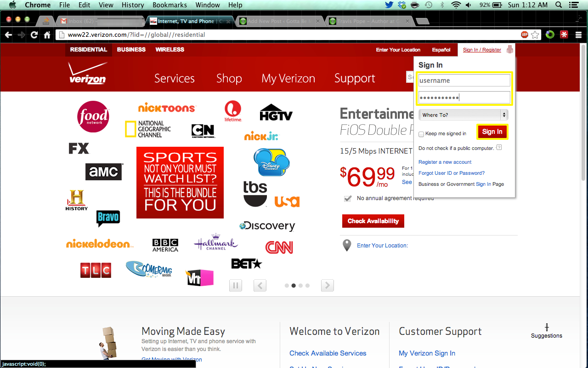Open the View menu
Viewport: 588px width, 368px height.
[106, 5]
